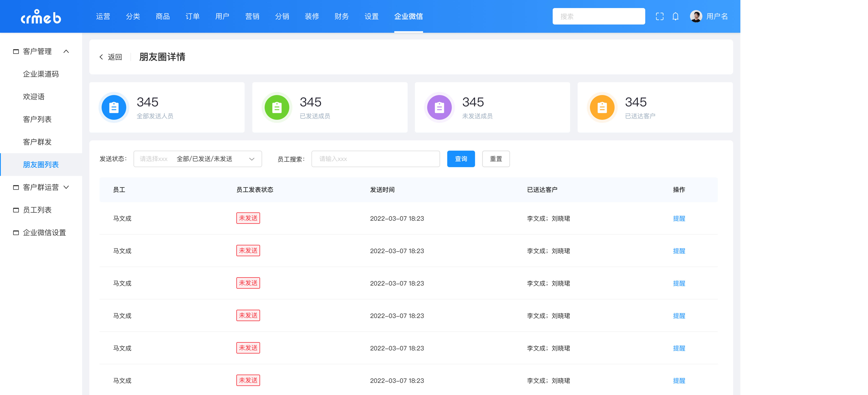This screenshot has height=395, width=868.
Task: Open 商品 in top navigation
Action: [163, 16]
